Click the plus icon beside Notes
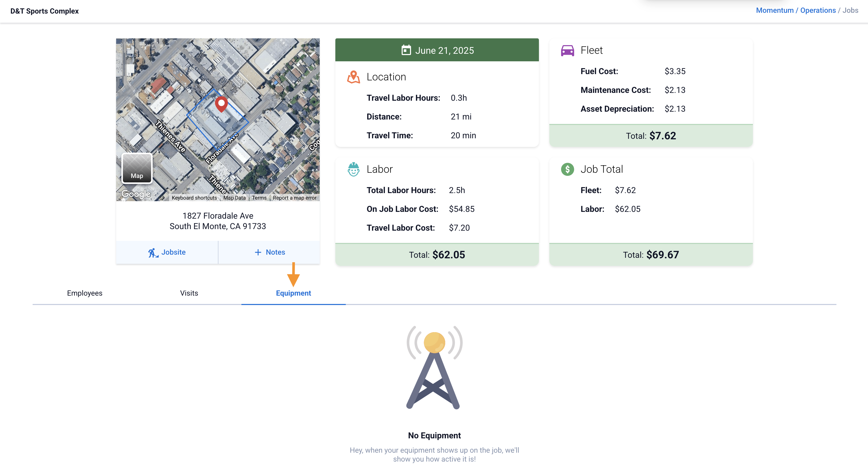This screenshot has width=868, height=466. coord(258,252)
